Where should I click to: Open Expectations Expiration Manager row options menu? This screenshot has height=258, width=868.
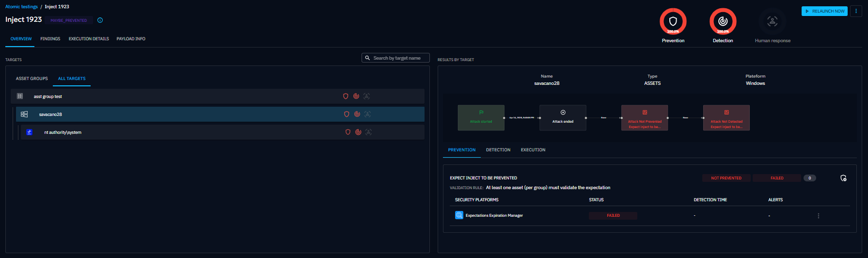[819, 216]
